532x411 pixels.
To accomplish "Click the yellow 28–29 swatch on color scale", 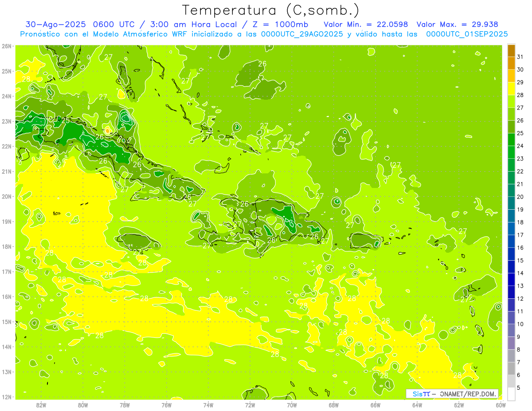I will (511, 89).
